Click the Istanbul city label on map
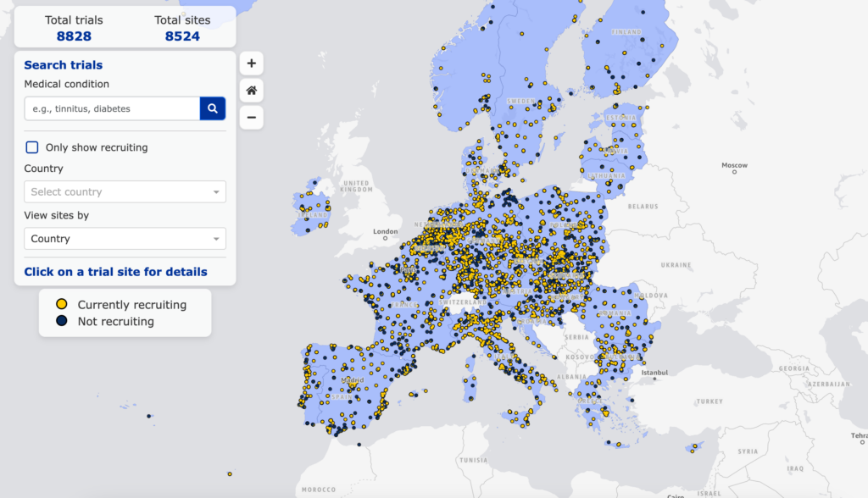868x498 pixels. click(654, 373)
